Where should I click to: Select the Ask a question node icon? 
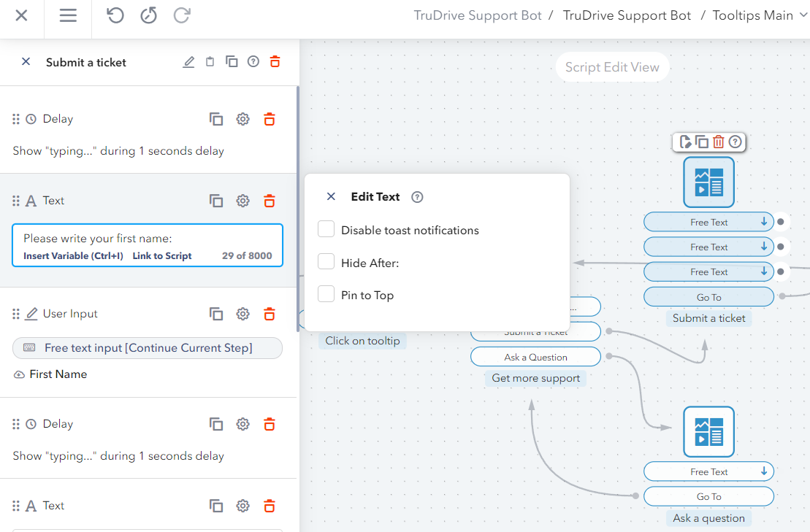pos(708,432)
